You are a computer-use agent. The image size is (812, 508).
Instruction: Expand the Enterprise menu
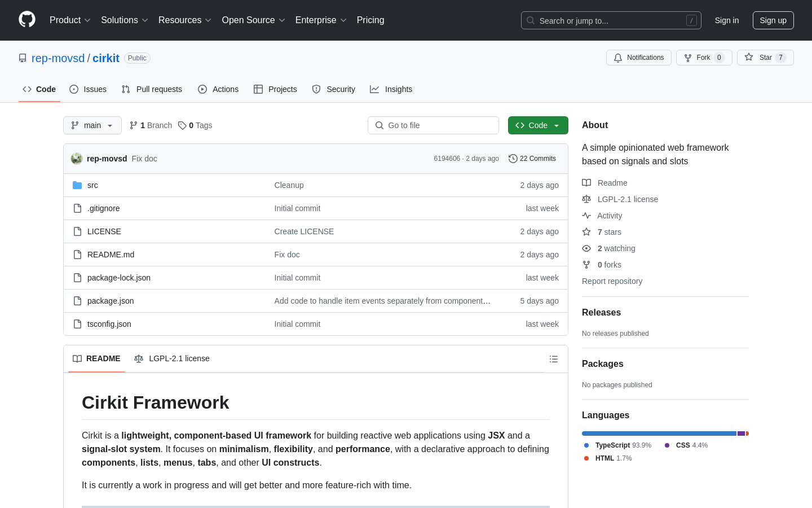321,20
